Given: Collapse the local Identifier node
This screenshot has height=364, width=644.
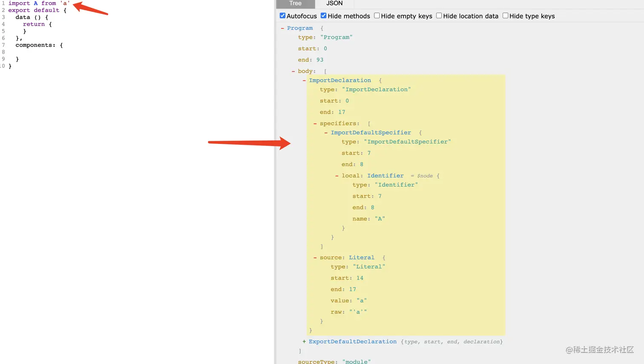Looking at the screenshot, I should tap(337, 176).
